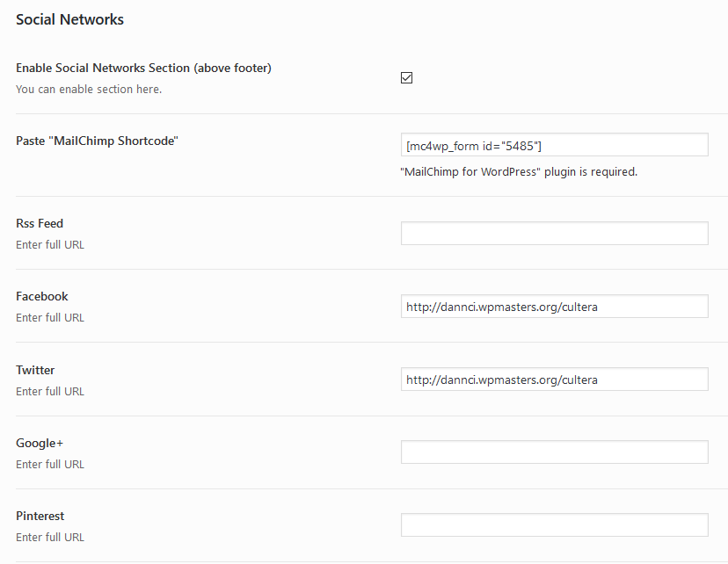
Task: Click the MailChimp plugin required note
Action: [519, 171]
